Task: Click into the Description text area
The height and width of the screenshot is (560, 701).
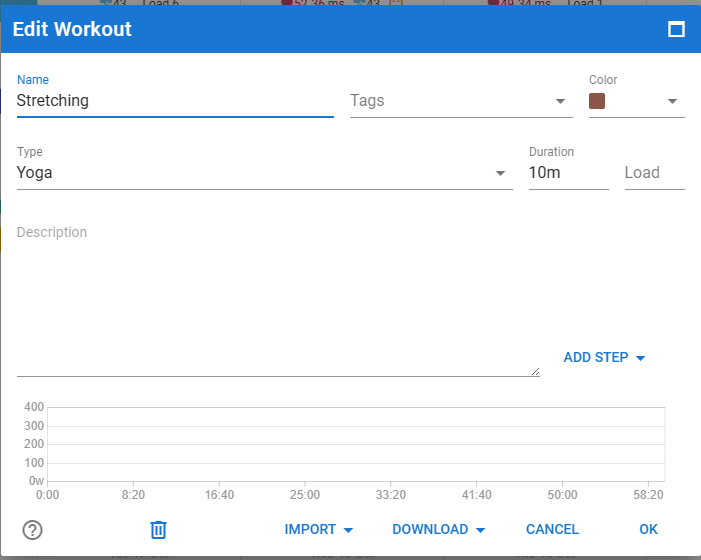Action: click(x=278, y=297)
